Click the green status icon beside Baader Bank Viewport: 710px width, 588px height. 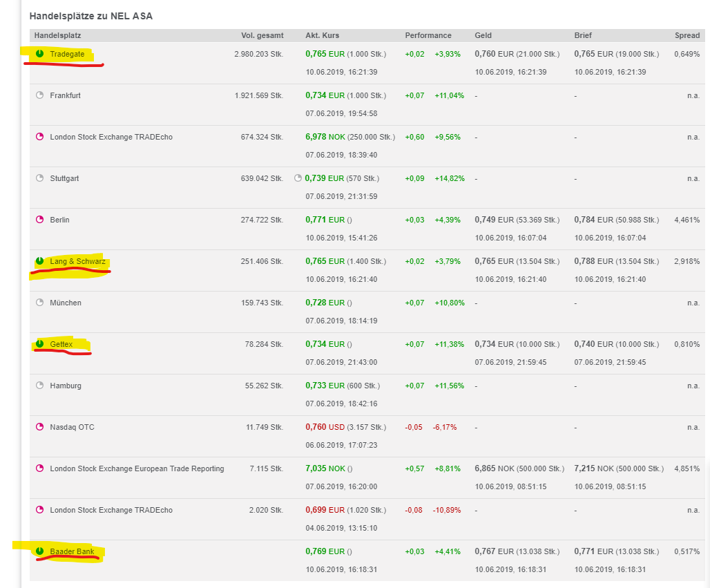(x=39, y=551)
